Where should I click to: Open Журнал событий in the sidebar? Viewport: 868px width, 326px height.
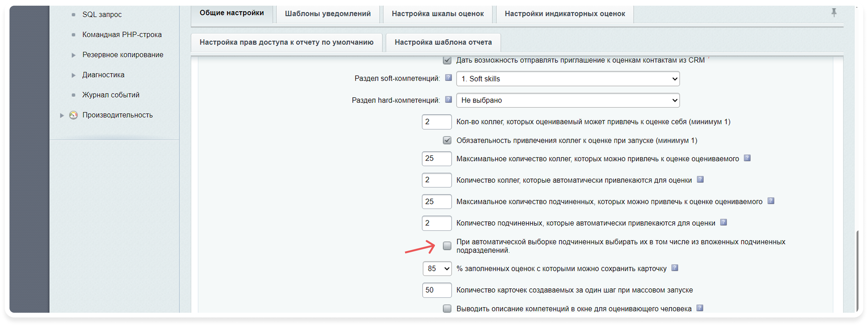(x=111, y=95)
